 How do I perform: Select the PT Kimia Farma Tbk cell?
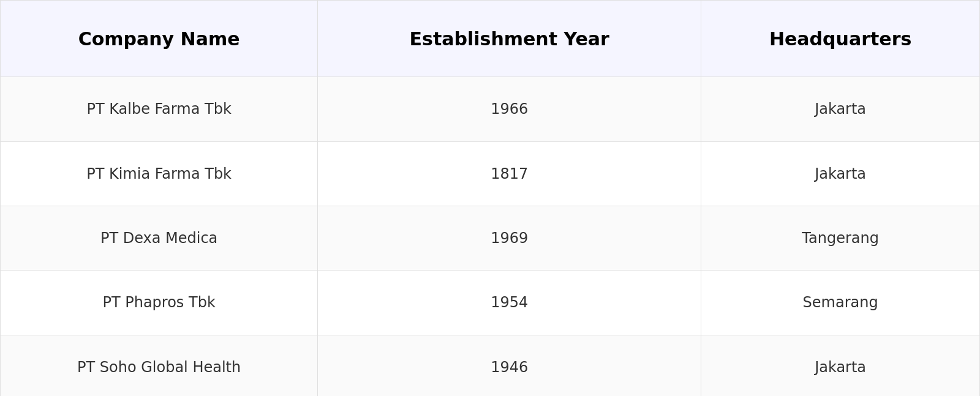(x=159, y=174)
